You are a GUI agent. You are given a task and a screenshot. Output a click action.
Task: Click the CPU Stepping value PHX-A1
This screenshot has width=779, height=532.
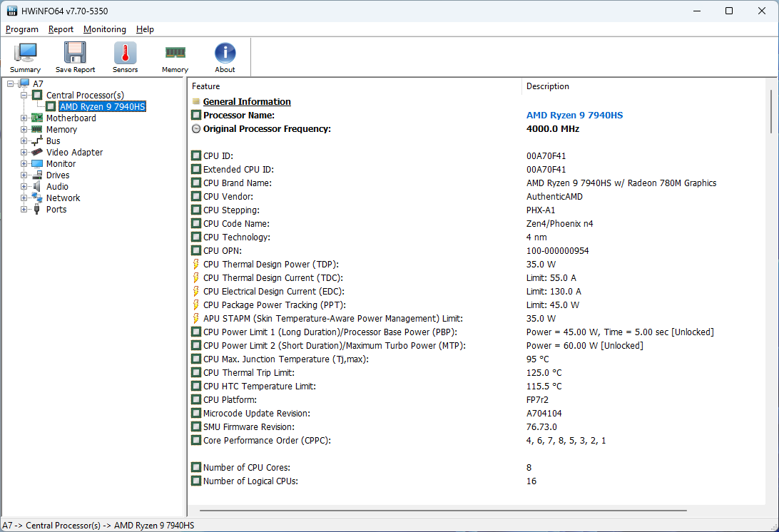click(541, 210)
